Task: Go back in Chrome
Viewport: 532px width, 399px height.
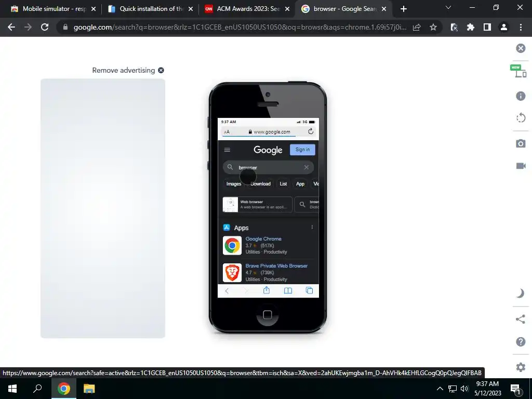Action: coord(11,27)
